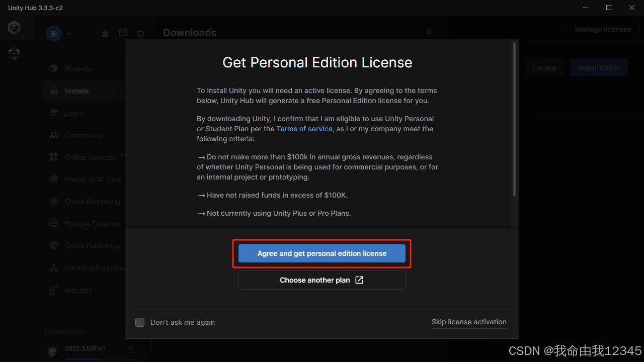The width and height of the screenshot is (644, 362).
Task: Click the Game Publishing icon
Action: [x=54, y=246]
